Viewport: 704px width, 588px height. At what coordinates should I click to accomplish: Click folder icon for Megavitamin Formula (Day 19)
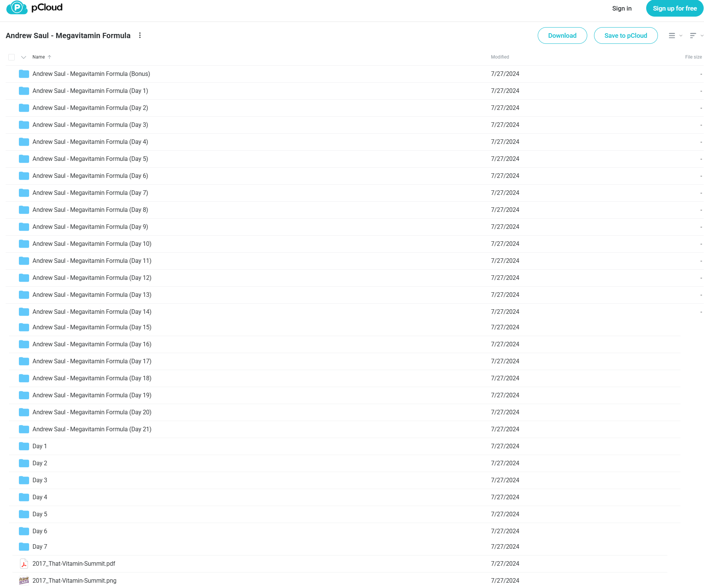tap(24, 395)
